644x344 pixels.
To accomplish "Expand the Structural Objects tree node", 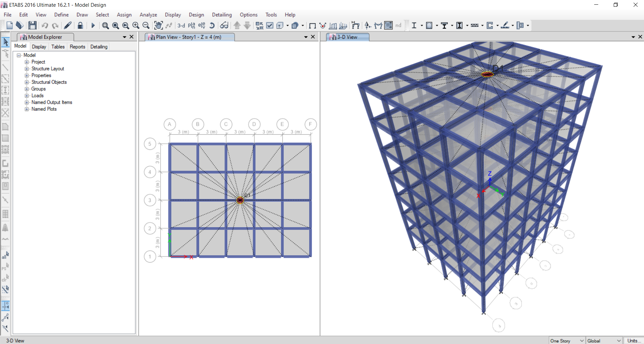I will [x=27, y=82].
